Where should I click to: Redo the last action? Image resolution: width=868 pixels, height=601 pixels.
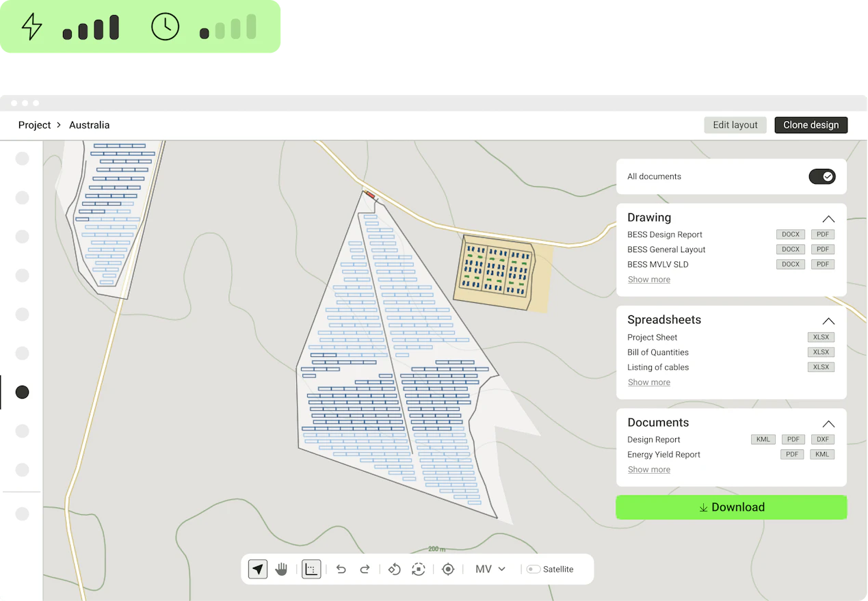coord(365,569)
